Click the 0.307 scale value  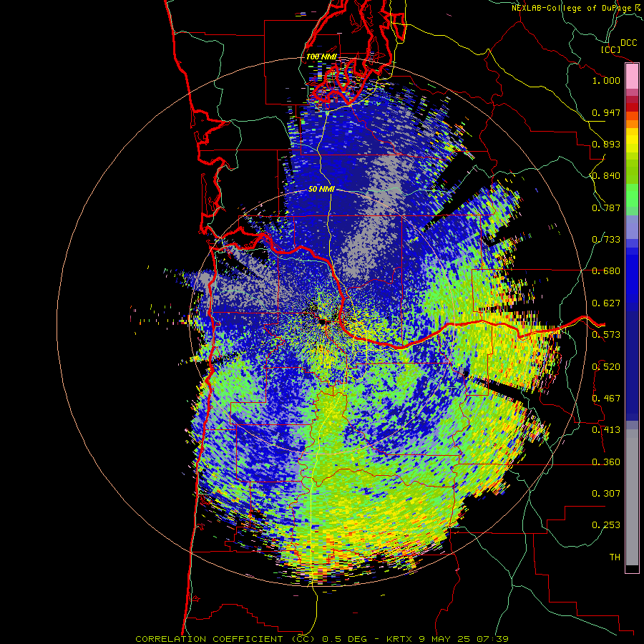click(x=606, y=494)
